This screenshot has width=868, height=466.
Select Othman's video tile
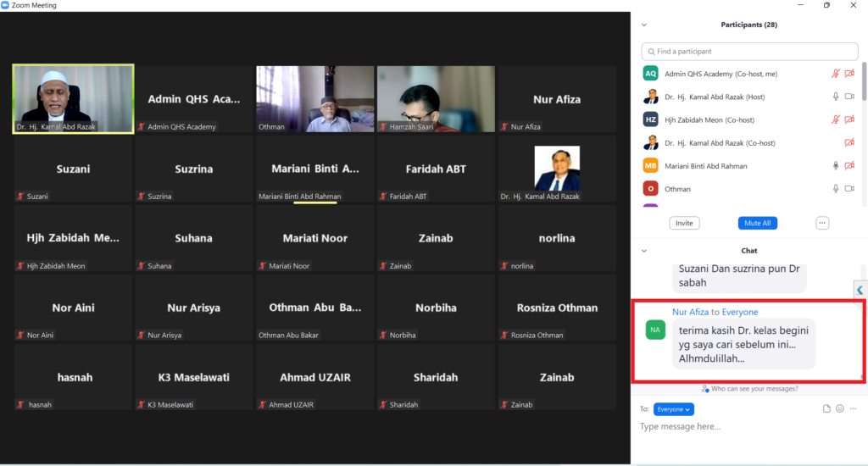315,99
